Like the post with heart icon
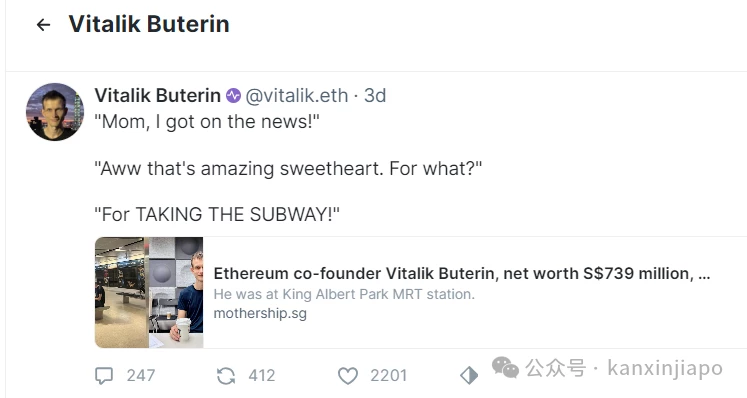The width and height of the screenshot is (747, 398). [348, 376]
